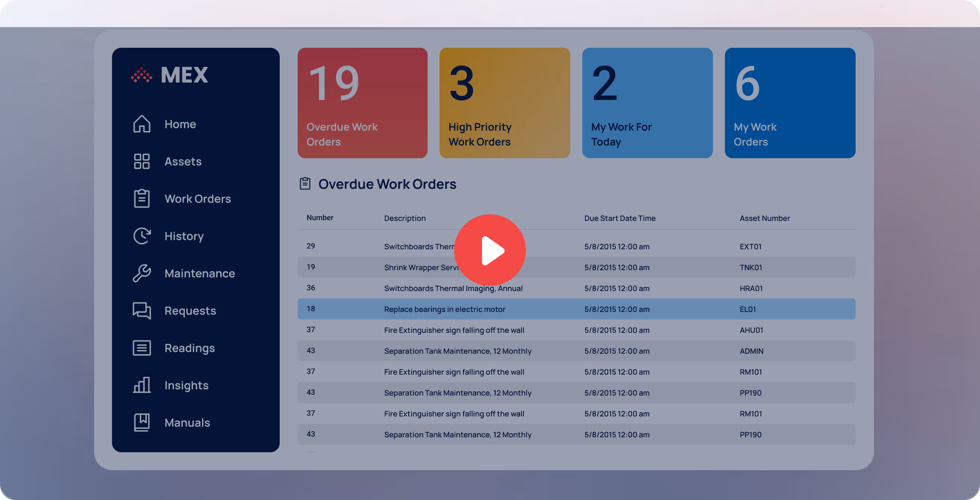Click the Home house icon
The width and height of the screenshot is (980, 500).
(142, 124)
